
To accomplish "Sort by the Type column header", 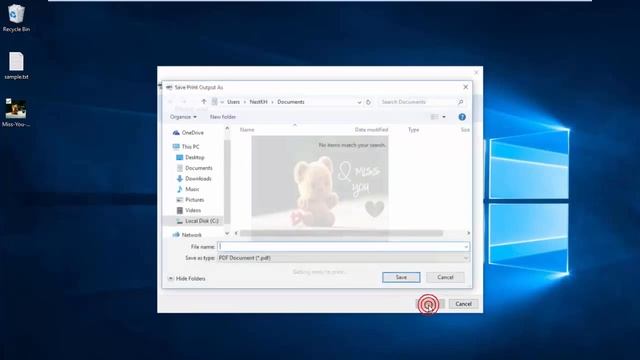I will (x=413, y=130).
